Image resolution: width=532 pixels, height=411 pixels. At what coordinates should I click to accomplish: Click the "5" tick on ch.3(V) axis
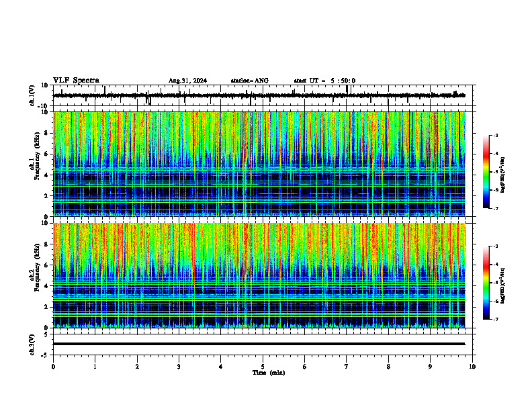point(46,334)
